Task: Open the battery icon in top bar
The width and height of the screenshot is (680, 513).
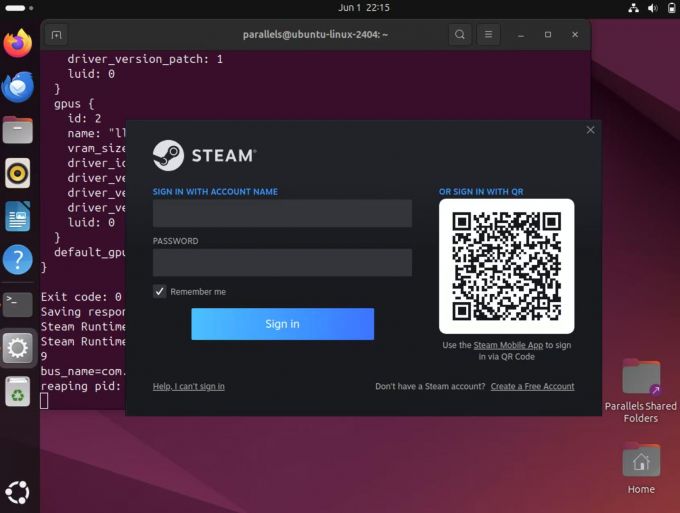Action: coord(671,8)
